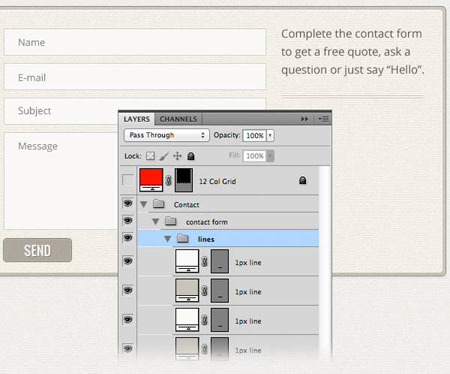Click the lock all padlock icon
Screen dimensions: 450x374
pos(191,156)
